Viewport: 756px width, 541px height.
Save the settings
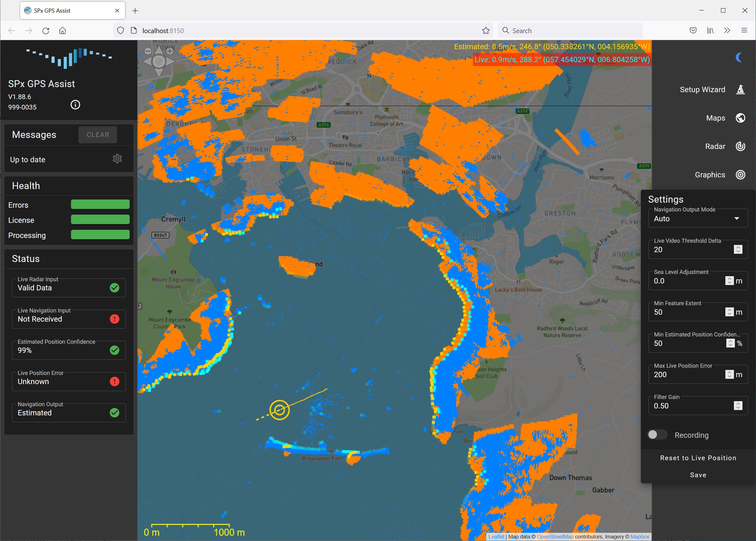tap(698, 475)
